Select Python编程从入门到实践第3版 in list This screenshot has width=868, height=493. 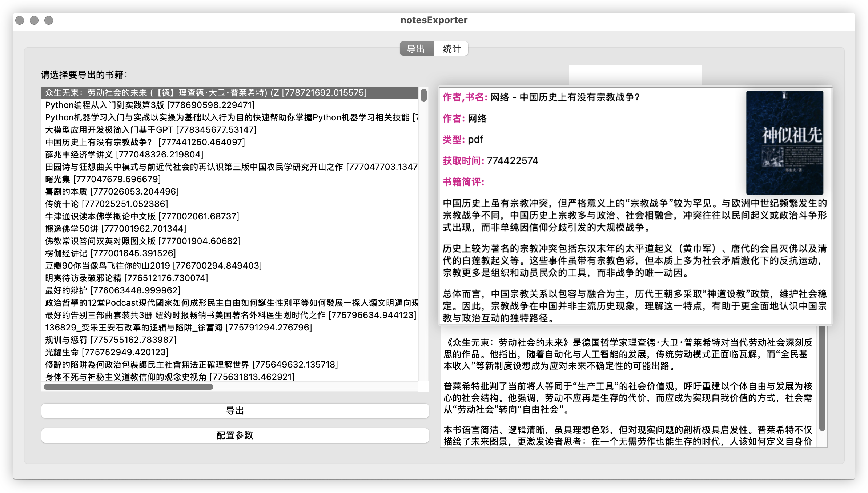[x=149, y=105]
